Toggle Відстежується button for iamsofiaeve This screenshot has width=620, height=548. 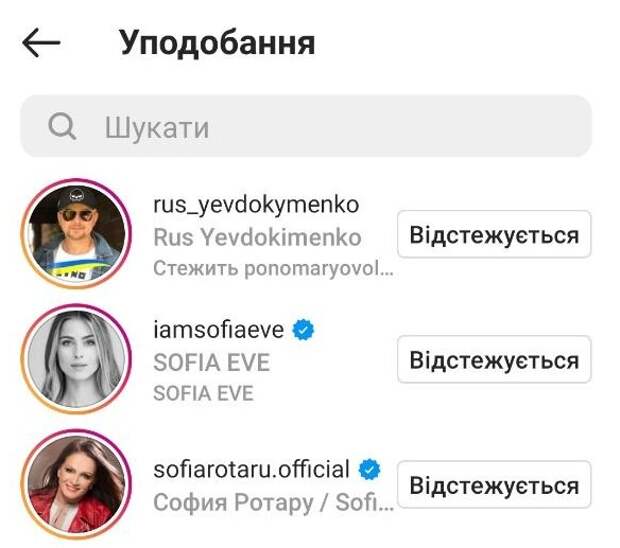point(494,359)
